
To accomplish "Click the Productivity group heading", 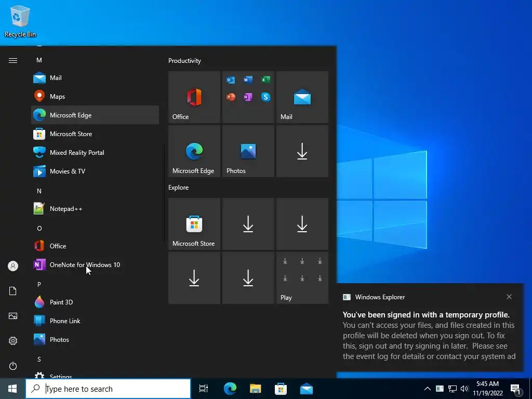I will click(184, 61).
